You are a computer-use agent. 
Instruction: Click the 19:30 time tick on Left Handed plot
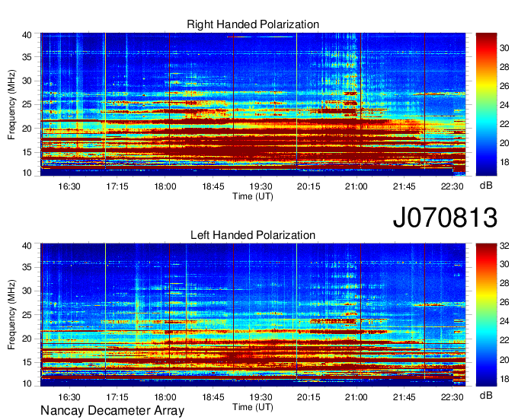261,397
